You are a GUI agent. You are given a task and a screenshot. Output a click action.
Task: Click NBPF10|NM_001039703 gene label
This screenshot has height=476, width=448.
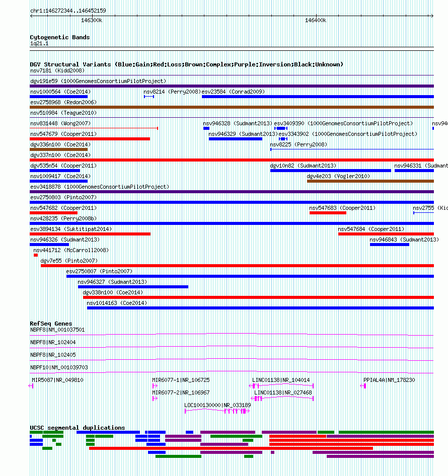coord(59,367)
